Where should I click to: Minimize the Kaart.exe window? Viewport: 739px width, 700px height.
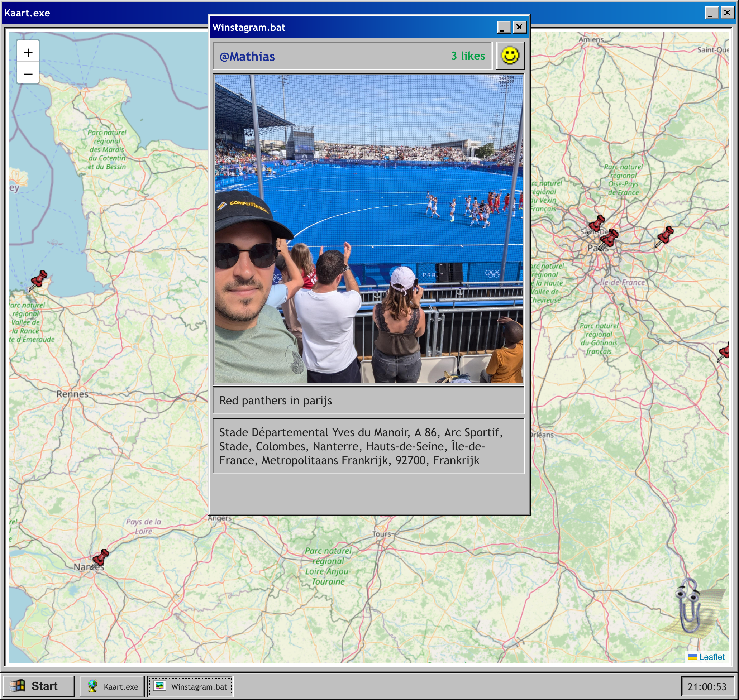[x=711, y=13]
